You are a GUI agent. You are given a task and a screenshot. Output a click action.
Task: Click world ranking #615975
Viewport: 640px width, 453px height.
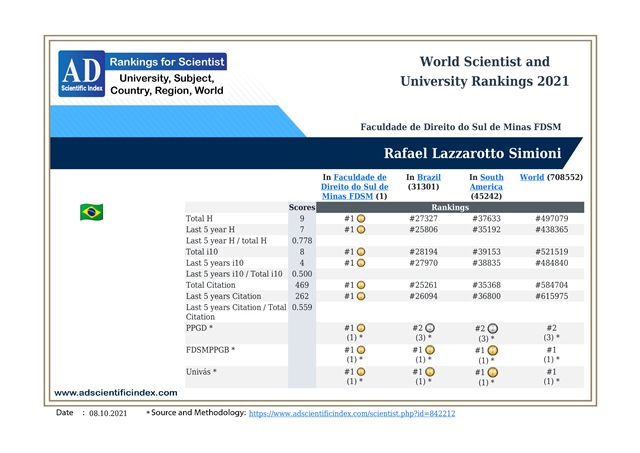click(551, 296)
